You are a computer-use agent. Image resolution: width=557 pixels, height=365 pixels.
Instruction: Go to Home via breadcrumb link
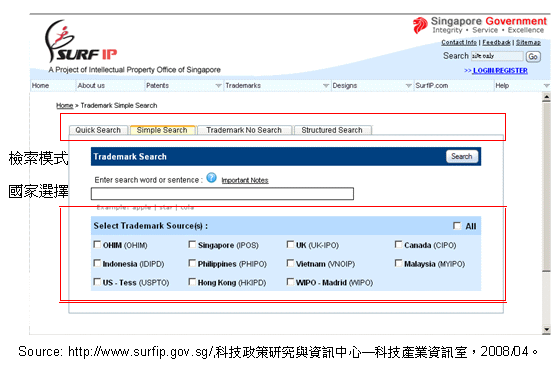coord(65,105)
